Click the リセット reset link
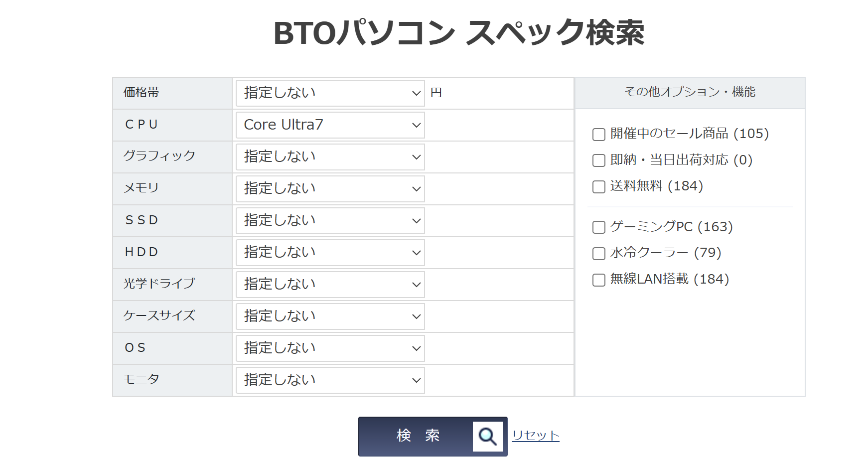 coord(536,436)
